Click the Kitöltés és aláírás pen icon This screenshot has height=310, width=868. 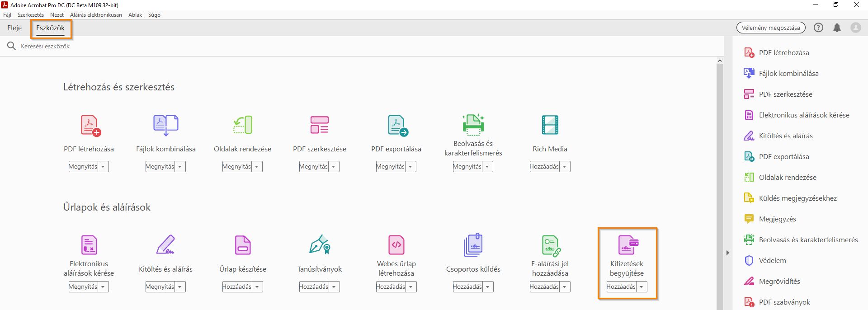click(x=165, y=244)
